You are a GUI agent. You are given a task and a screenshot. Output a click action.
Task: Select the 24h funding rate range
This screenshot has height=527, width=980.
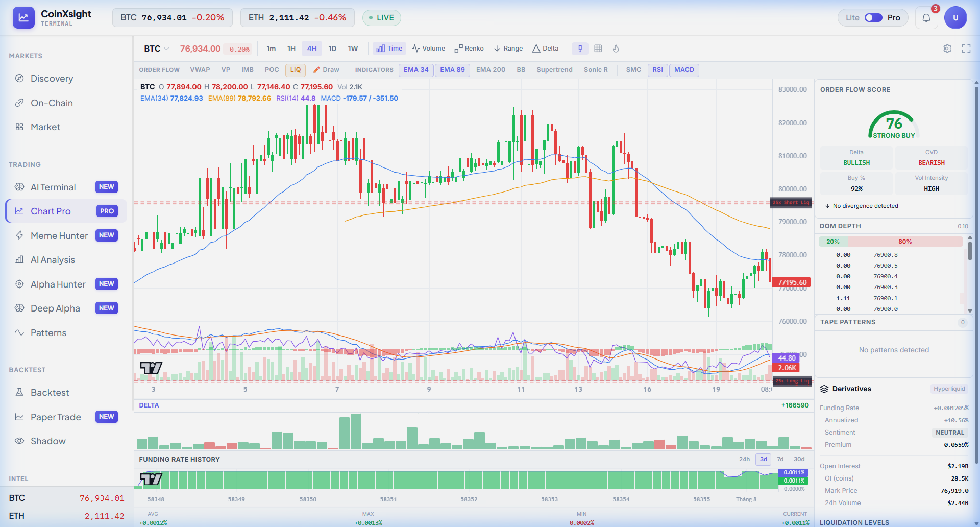(x=745, y=459)
